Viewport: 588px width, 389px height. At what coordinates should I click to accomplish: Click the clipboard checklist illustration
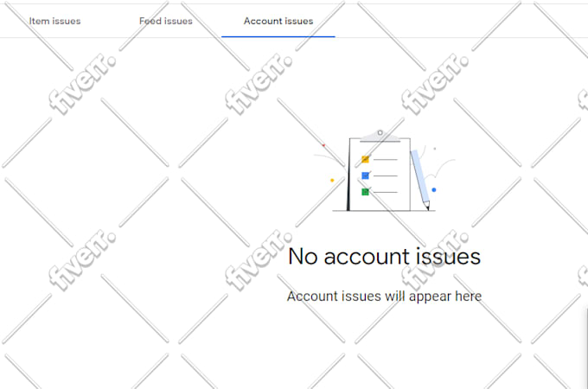(384, 170)
